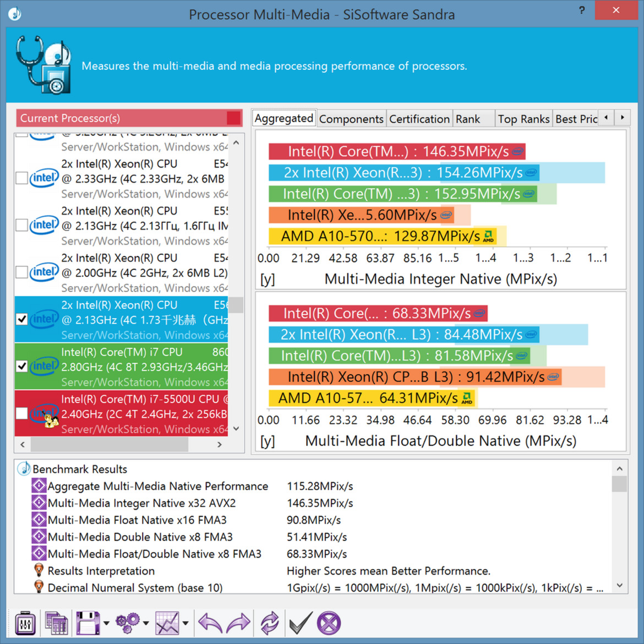Image resolution: width=644 pixels, height=644 pixels.
Task: Click the Float/Double Native chart [y] button
Action: (268, 441)
